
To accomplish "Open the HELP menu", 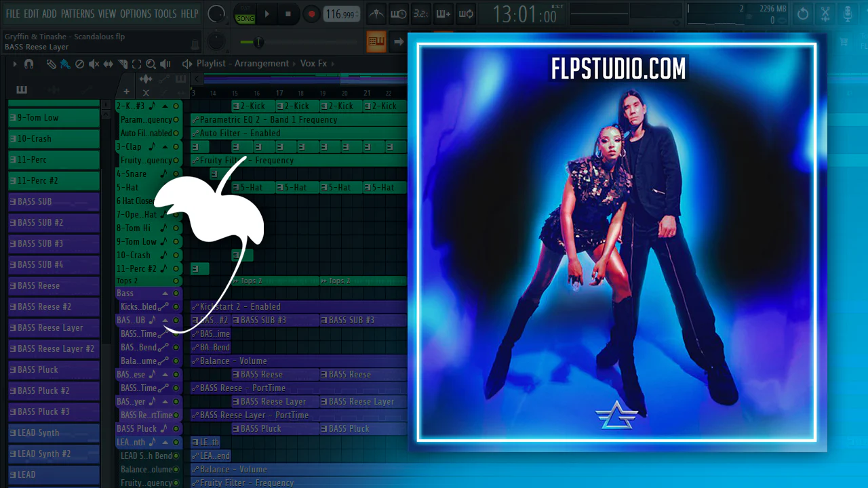I will [190, 14].
